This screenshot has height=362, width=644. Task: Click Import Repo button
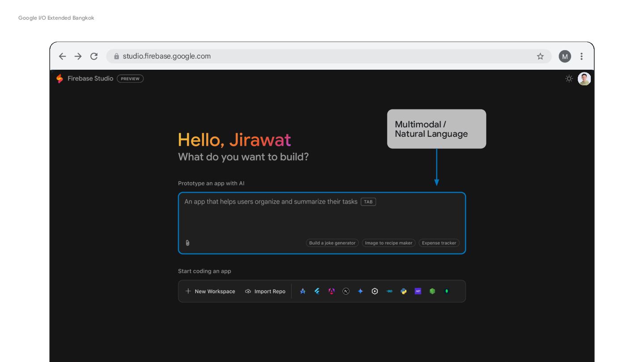pyautogui.click(x=265, y=291)
